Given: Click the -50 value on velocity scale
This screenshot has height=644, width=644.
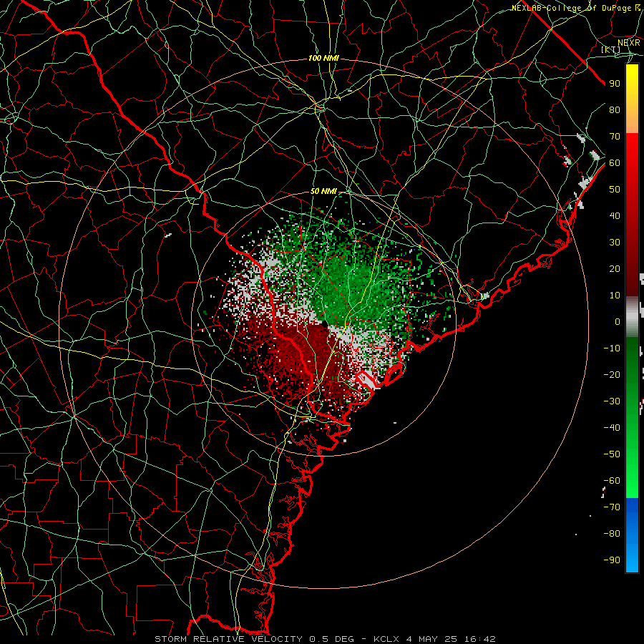Looking at the screenshot, I should tap(612, 454).
